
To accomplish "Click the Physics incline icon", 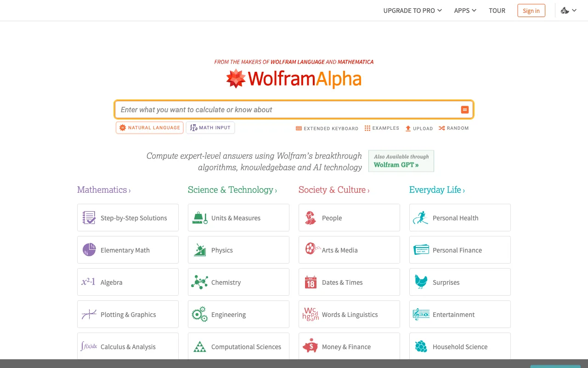I will point(200,250).
